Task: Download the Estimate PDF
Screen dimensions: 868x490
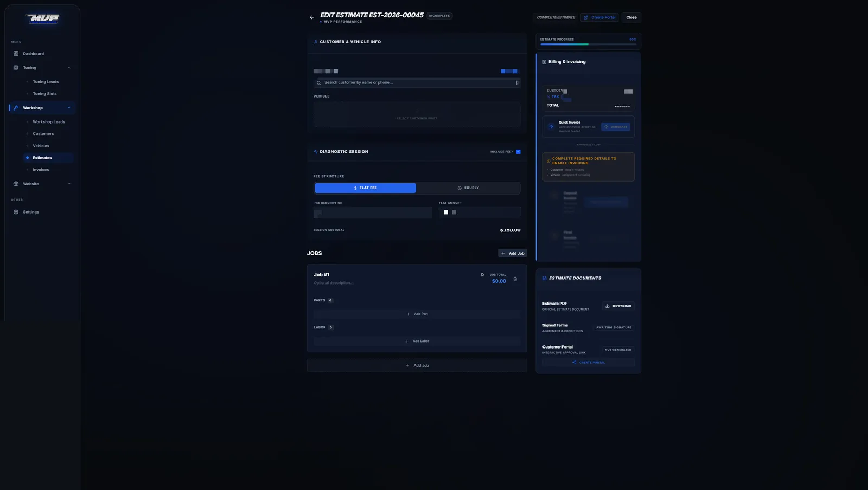Action: 618,306
